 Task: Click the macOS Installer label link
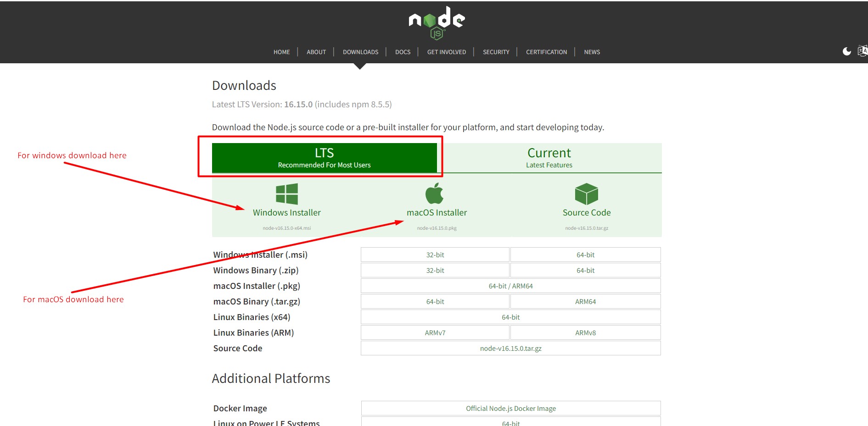coord(437,213)
